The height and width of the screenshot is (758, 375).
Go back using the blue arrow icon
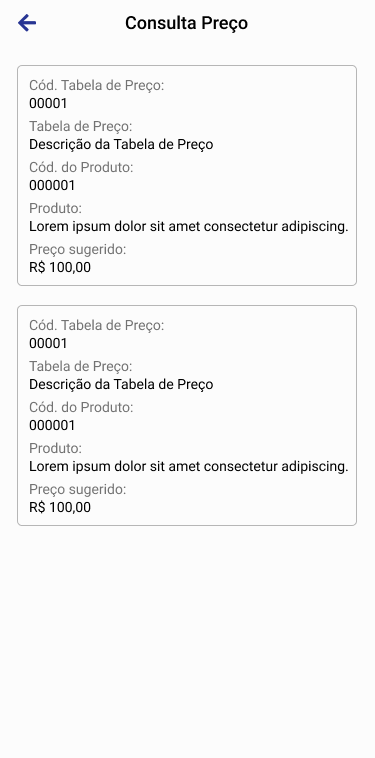tap(27, 23)
